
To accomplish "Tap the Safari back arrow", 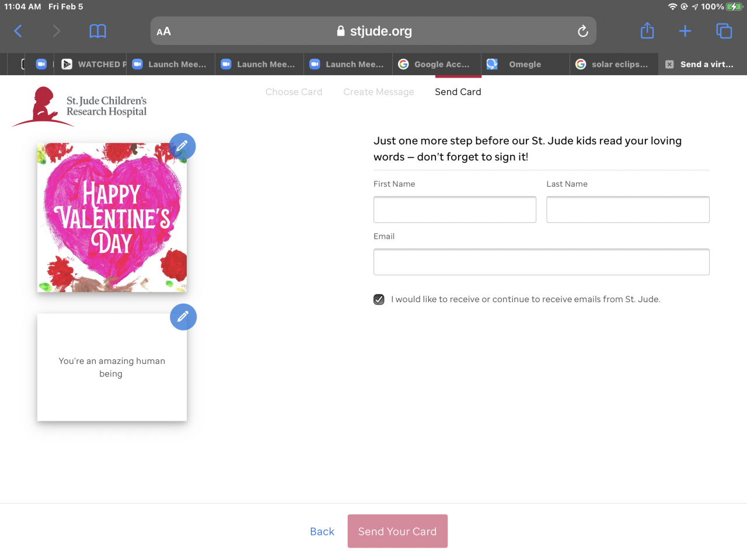I will tap(18, 31).
